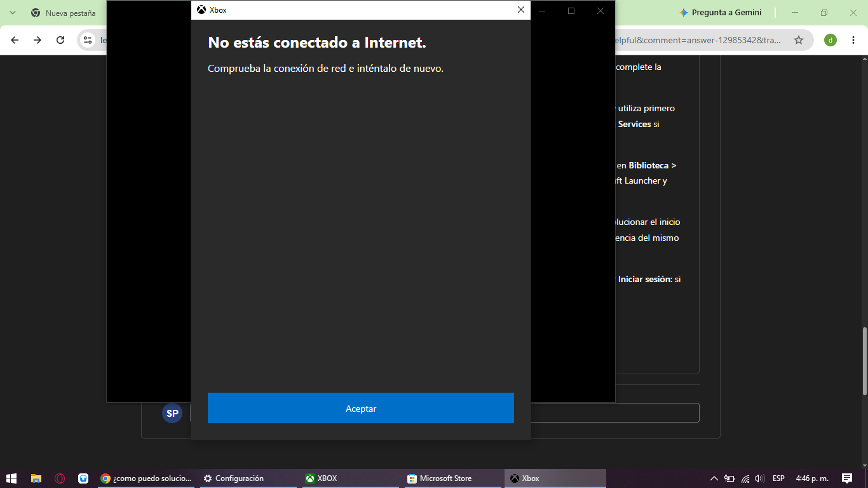Go back to the previous page
This screenshot has height=488, width=868.
[15, 40]
